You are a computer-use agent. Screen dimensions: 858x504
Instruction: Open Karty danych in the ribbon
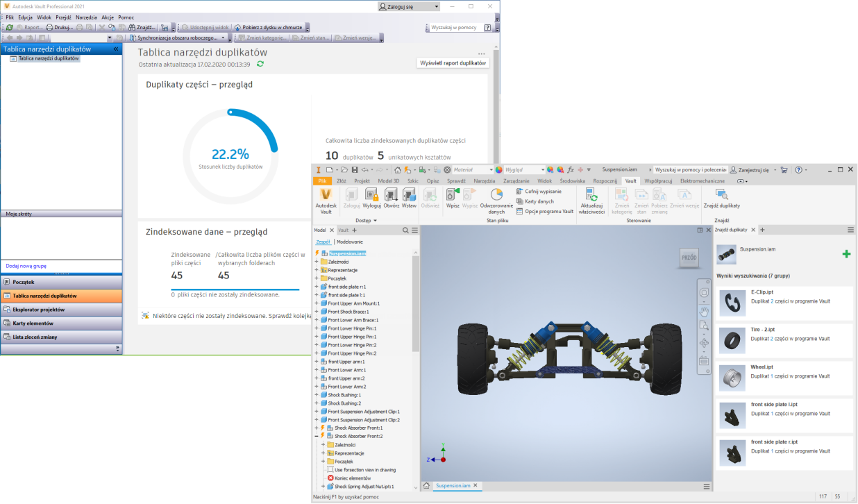[534, 201]
